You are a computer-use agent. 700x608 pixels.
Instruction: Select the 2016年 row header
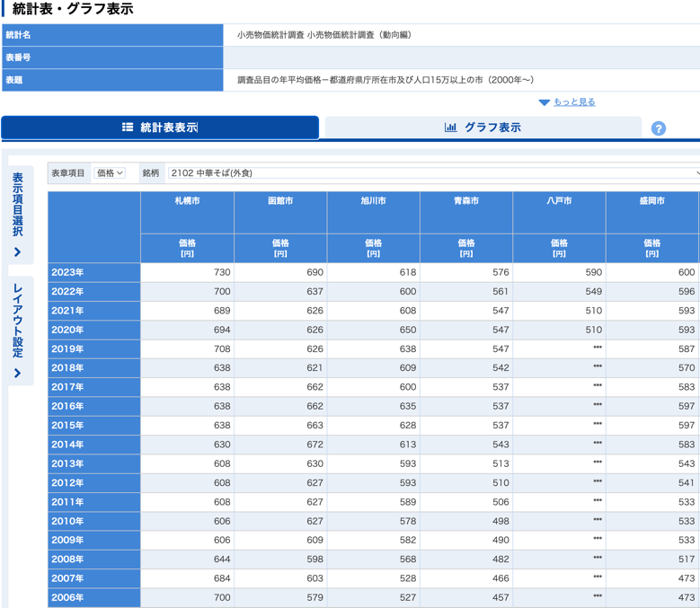pos(93,406)
